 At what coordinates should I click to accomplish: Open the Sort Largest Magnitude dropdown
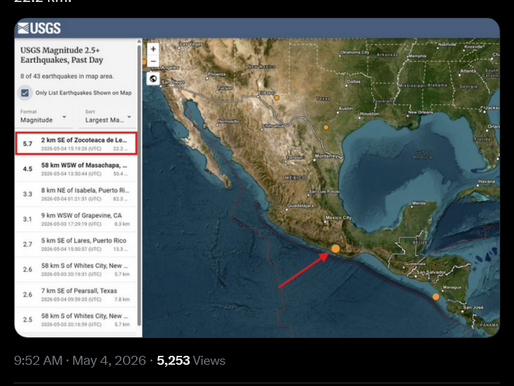[108, 117]
